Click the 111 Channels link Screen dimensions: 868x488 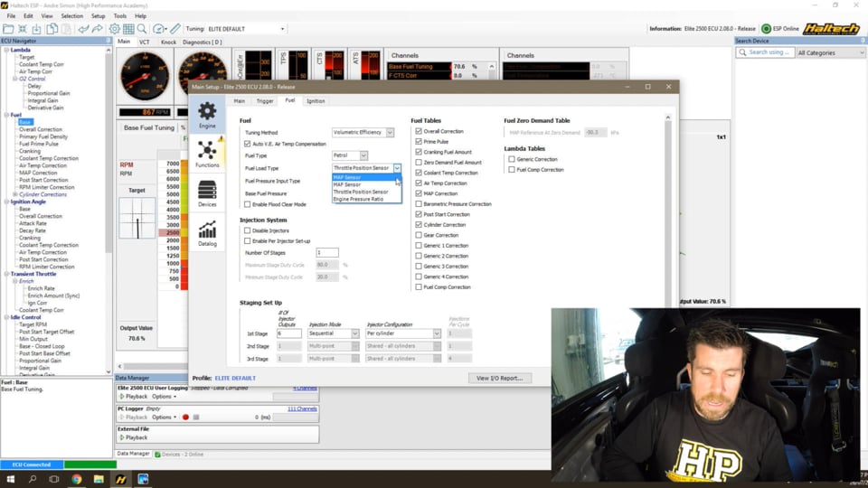[302, 408]
